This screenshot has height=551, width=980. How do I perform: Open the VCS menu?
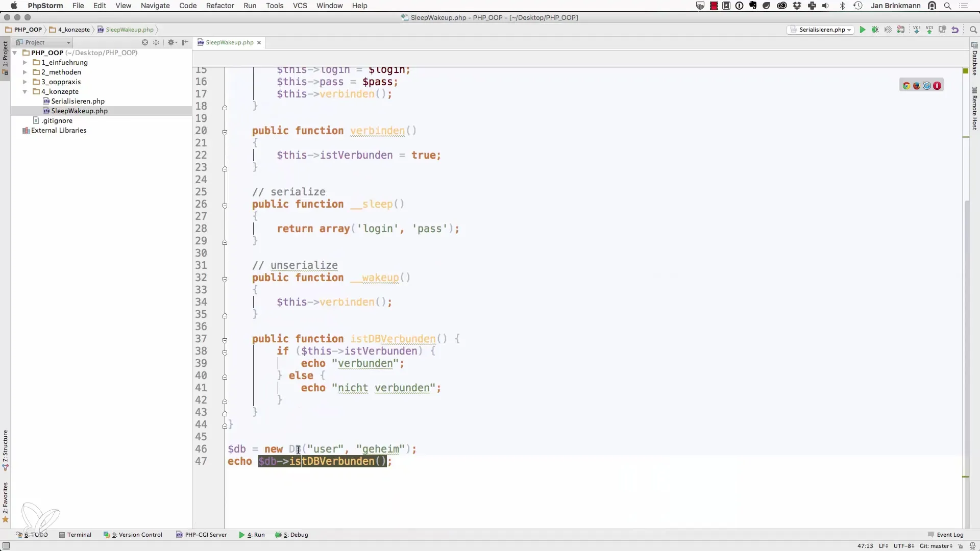coord(300,6)
